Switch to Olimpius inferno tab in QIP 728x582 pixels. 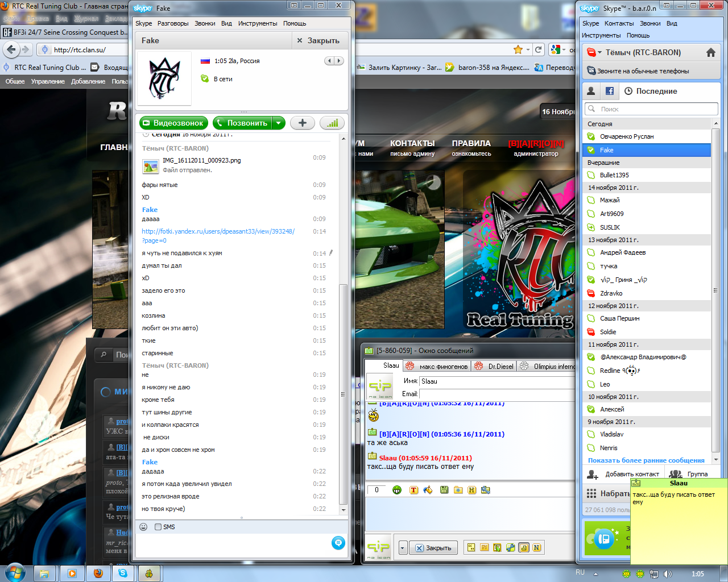point(547,367)
